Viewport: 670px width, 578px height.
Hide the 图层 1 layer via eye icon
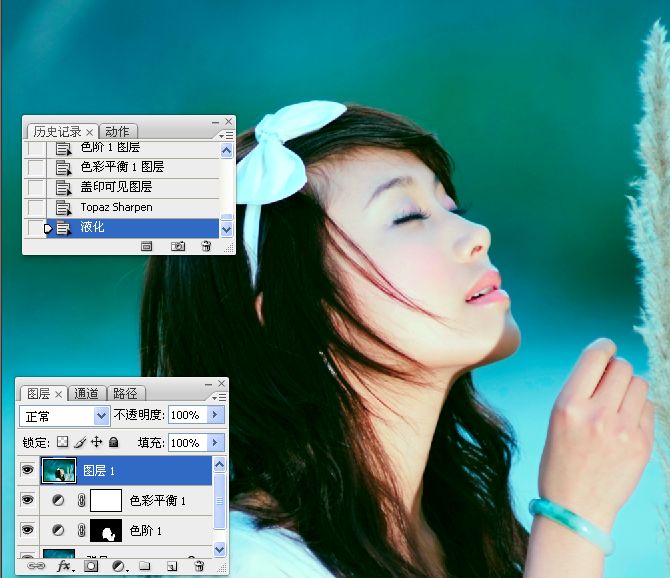pos(27,471)
